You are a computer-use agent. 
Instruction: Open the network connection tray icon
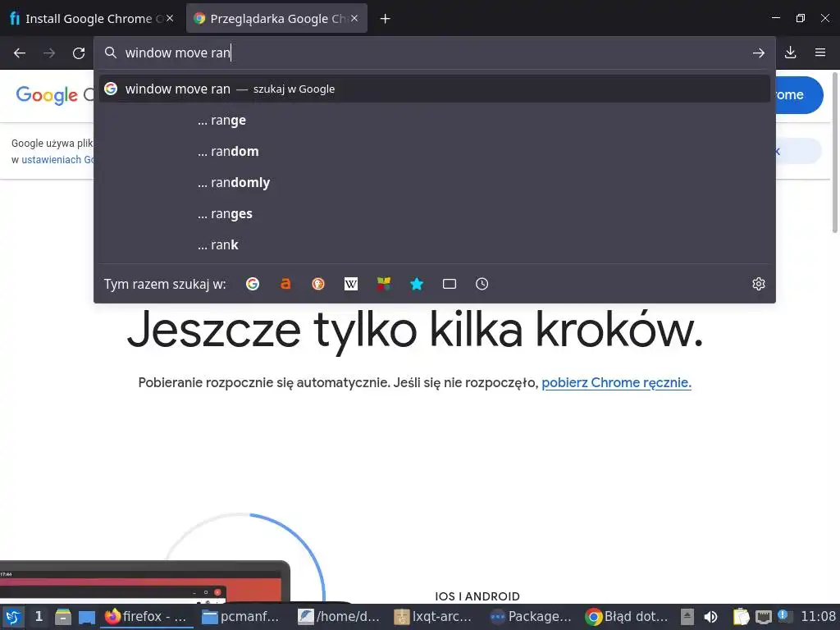(x=764, y=617)
